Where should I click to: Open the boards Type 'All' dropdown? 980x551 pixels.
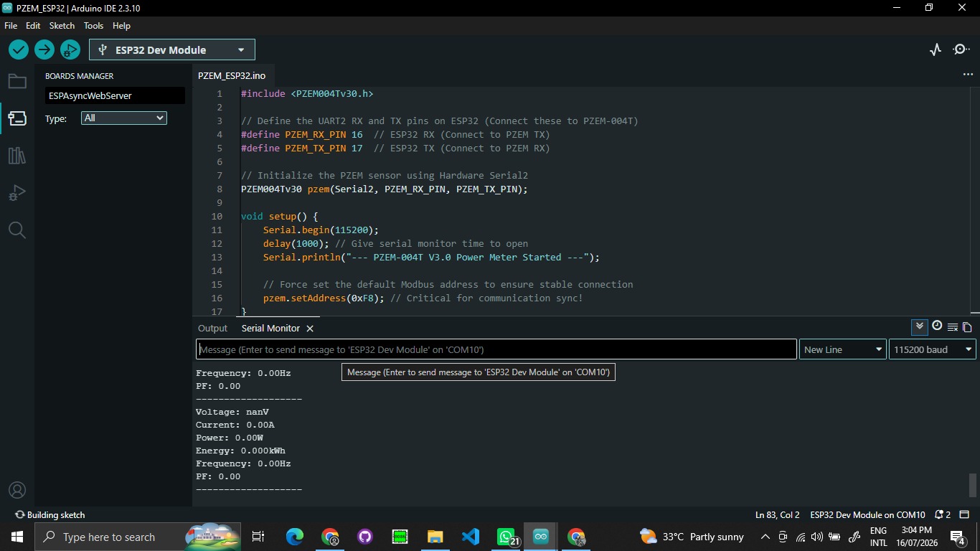click(x=123, y=118)
